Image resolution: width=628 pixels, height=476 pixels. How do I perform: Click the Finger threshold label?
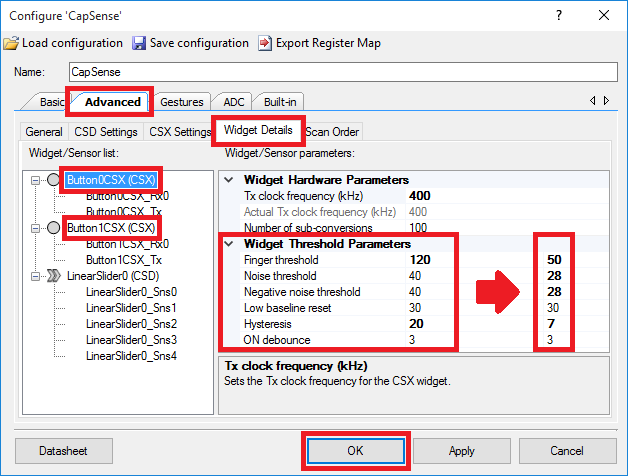tap(281, 260)
